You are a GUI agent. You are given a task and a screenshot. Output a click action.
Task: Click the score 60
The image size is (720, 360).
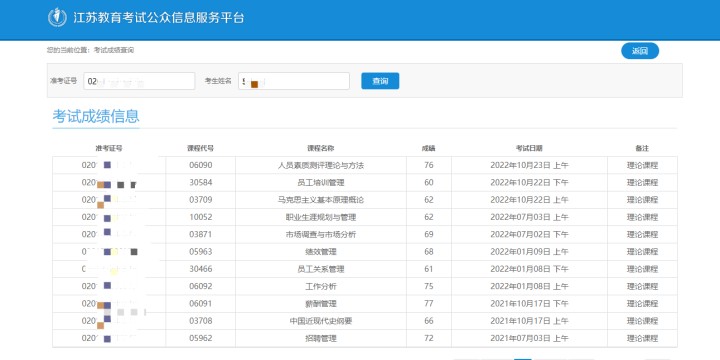pos(429,182)
